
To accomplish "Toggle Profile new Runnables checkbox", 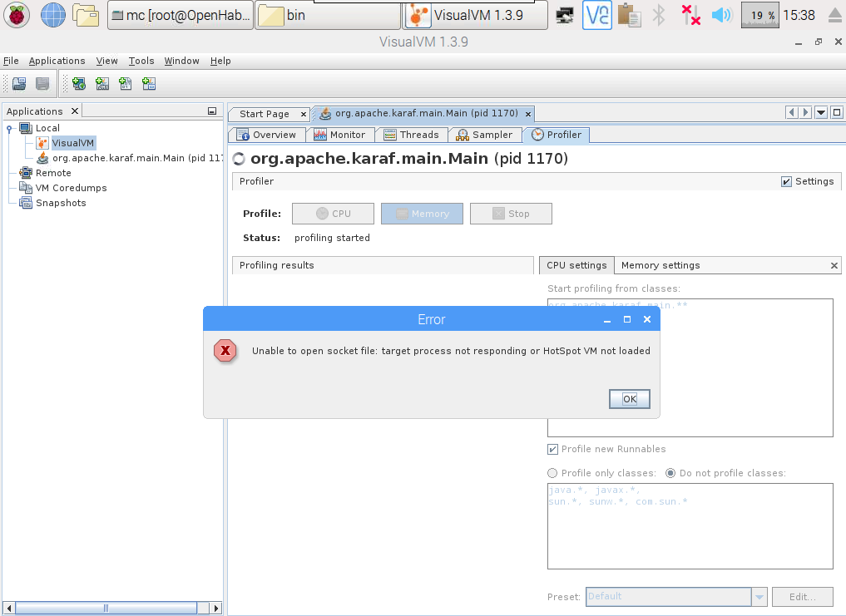I will (x=552, y=450).
